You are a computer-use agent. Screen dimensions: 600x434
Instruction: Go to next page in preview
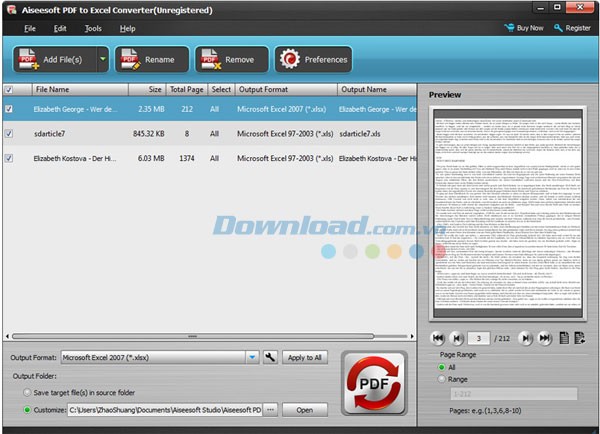(x=526, y=338)
